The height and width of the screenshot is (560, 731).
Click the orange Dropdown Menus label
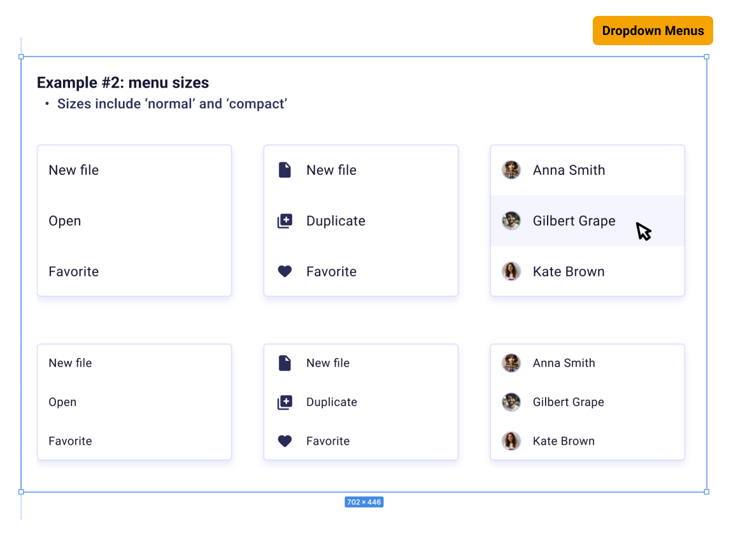point(653,30)
